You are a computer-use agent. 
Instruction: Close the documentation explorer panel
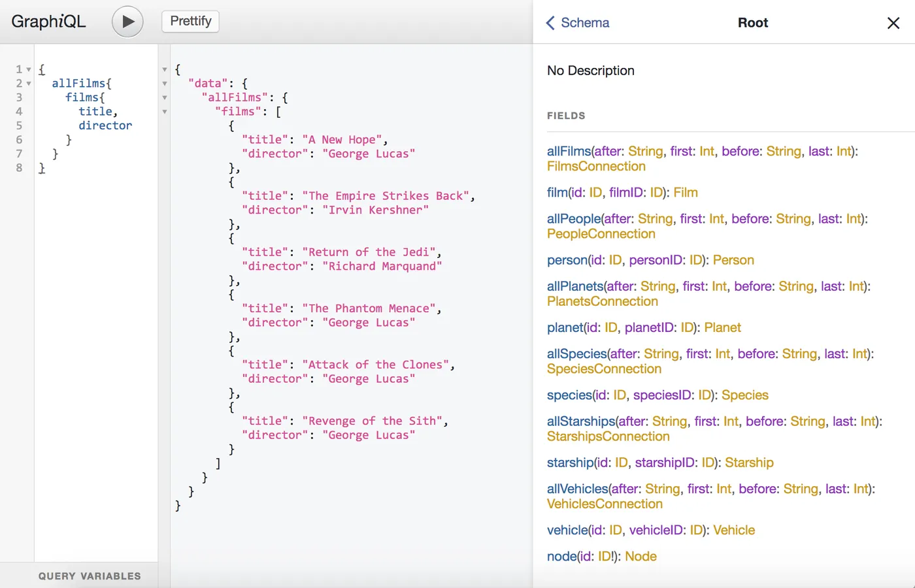pos(893,24)
